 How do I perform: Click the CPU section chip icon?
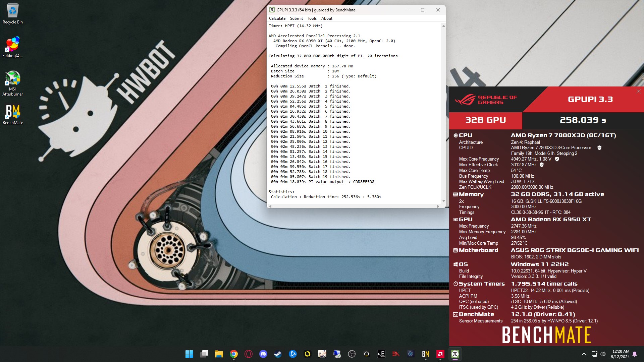(x=455, y=135)
